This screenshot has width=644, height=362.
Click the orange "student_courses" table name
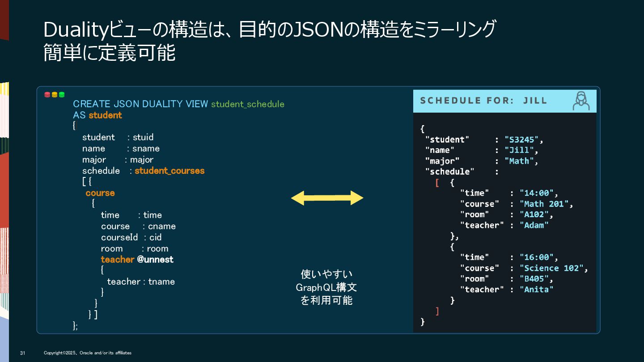(x=169, y=171)
